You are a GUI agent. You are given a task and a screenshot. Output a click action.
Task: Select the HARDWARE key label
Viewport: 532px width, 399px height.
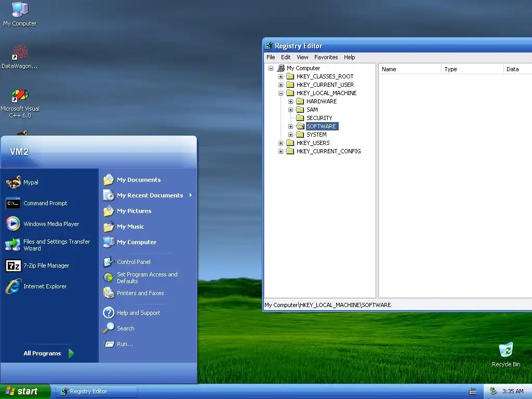(x=322, y=101)
